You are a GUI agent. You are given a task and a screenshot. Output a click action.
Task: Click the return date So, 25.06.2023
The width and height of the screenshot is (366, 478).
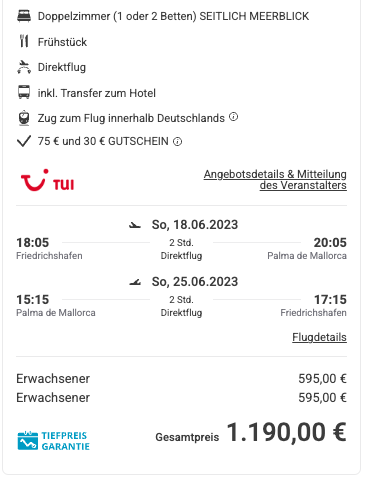195,282
